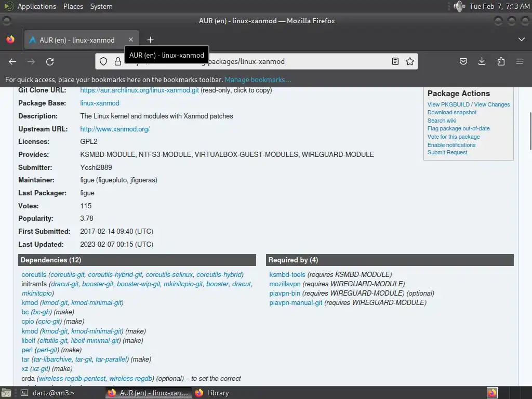Copy the Git Clone URL link

(x=139, y=90)
